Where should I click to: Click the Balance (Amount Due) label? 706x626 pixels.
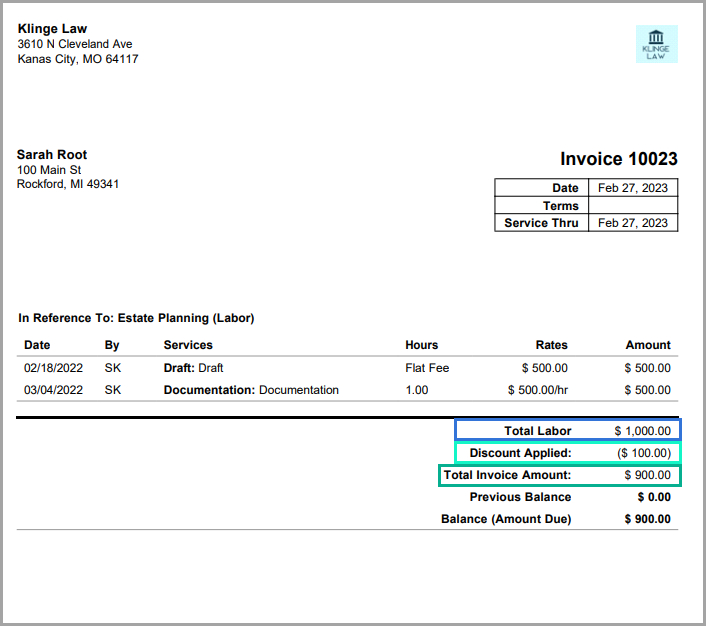(506, 519)
